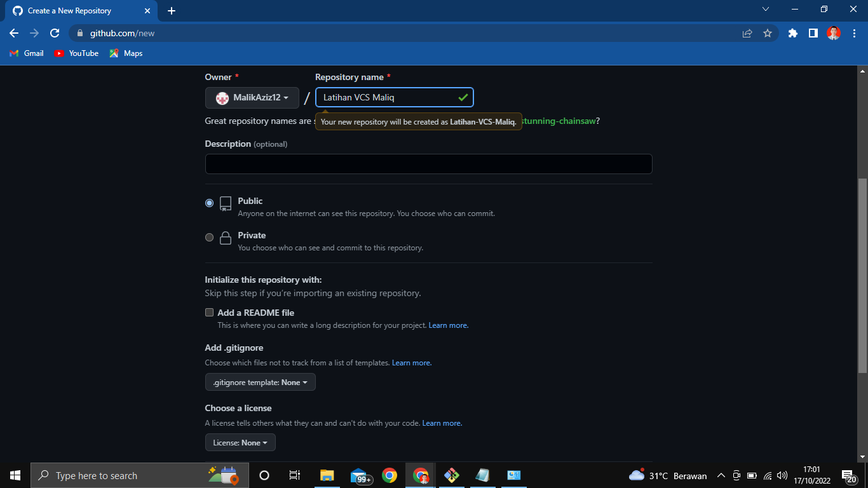Expand the .gitignore template dropdown
Screen dimensions: 868x488
pyautogui.click(x=260, y=383)
